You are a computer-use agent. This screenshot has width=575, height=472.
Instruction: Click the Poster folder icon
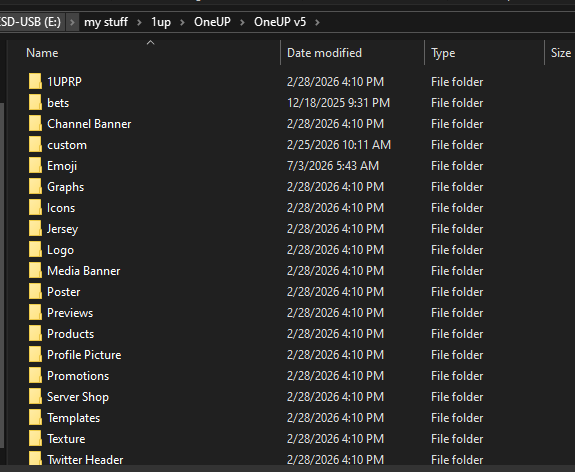(35, 292)
